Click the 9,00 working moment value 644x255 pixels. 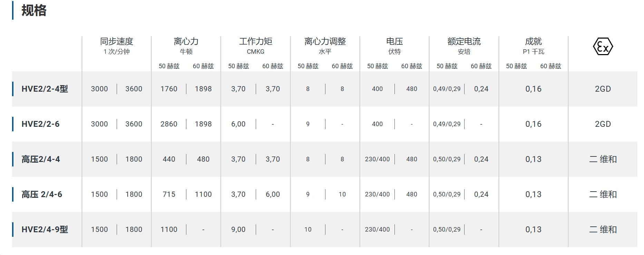coord(238,229)
